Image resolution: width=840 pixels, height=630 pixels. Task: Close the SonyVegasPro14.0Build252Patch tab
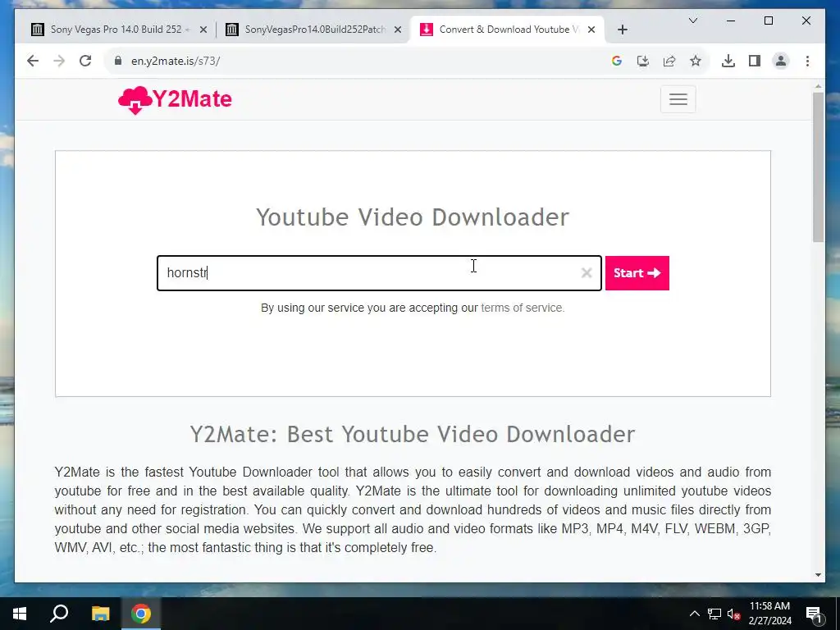pyautogui.click(x=398, y=30)
